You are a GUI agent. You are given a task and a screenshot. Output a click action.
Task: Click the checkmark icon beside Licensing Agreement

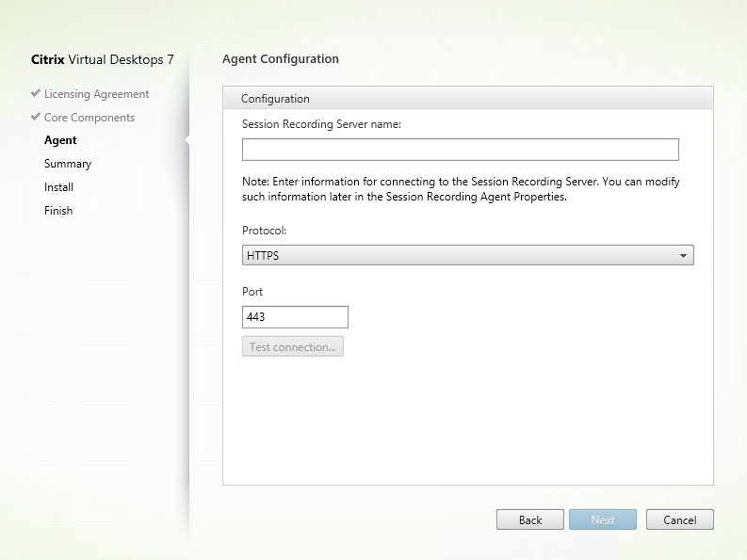tap(36, 94)
